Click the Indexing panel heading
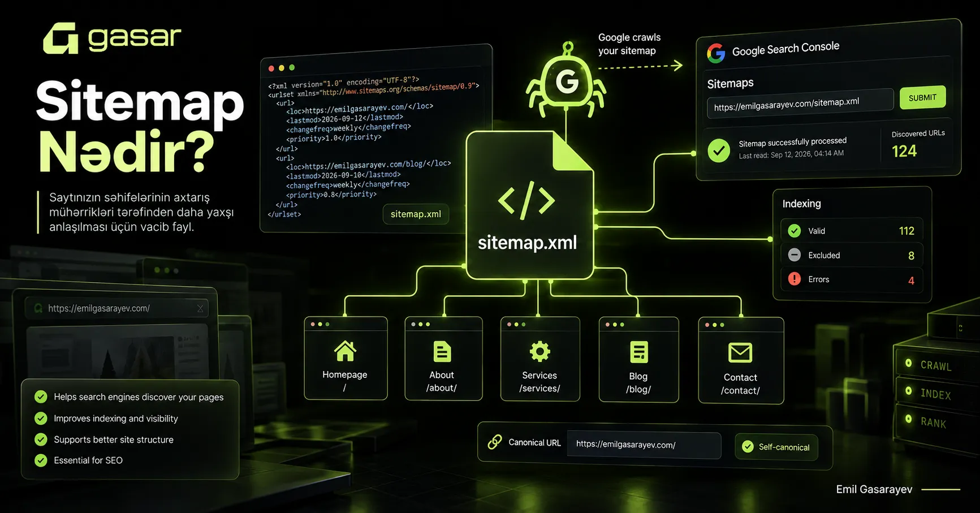 pyautogui.click(x=801, y=204)
